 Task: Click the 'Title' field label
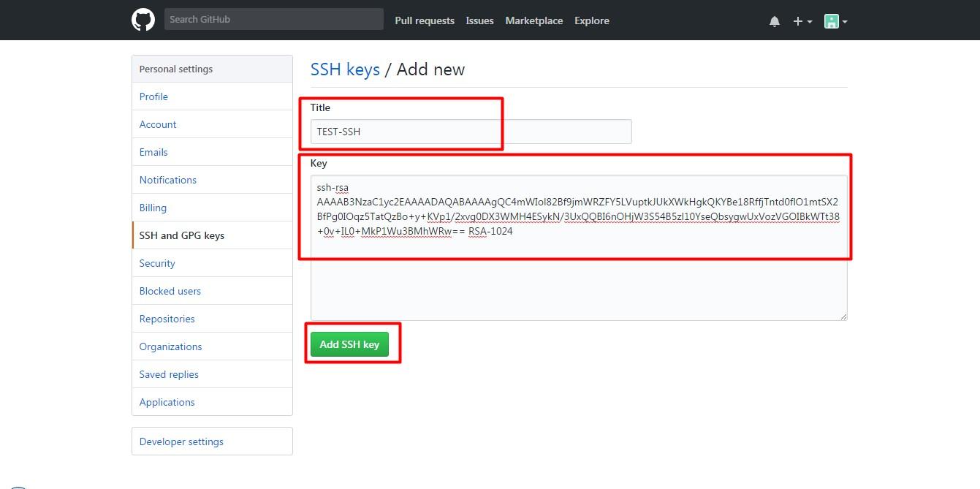click(320, 107)
